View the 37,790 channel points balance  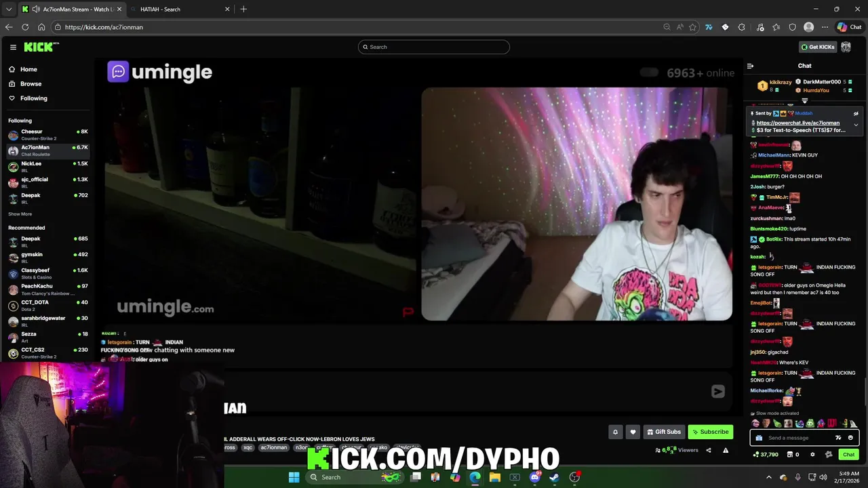(766, 454)
